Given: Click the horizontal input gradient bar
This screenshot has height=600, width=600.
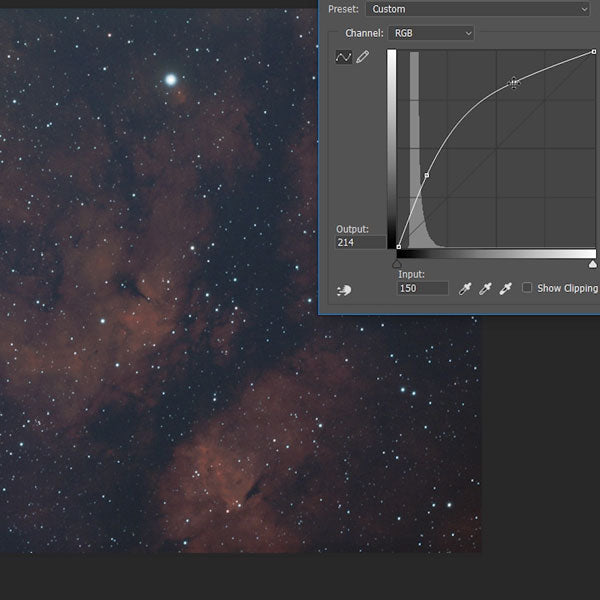Looking at the screenshot, I should tap(495, 254).
